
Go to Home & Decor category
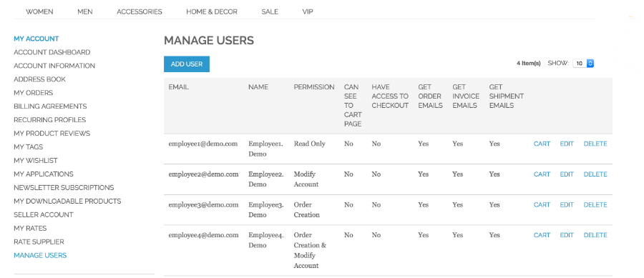pos(212,12)
